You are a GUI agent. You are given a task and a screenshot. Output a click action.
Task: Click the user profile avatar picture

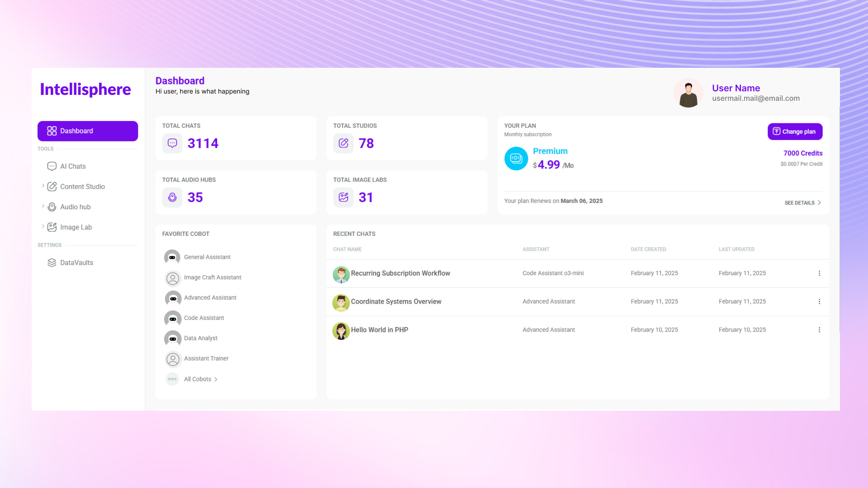pyautogui.click(x=688, y=93)
